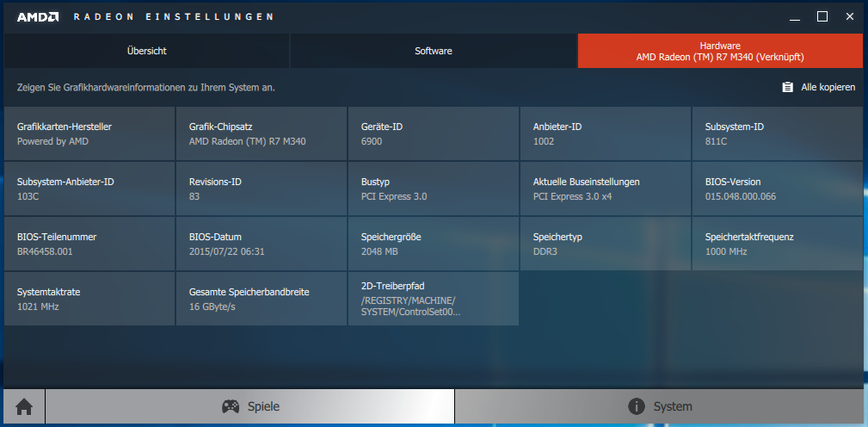Click the Subsystem-ID value '811C'
868x427 pixels.
pyautogui.click(x=716, y=141)
